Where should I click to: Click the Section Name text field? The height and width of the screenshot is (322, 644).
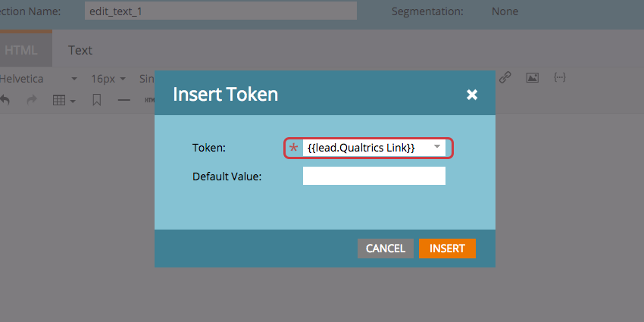coord(220,11)
